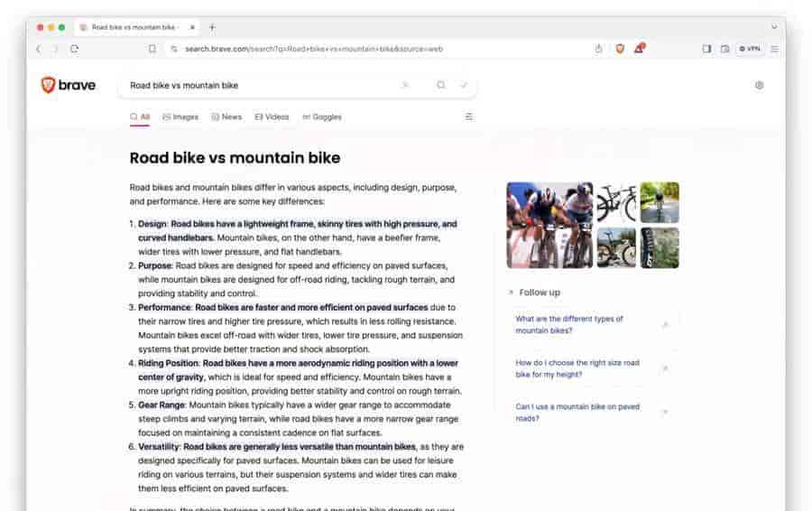Click the icon right of search magnifier
The width and height of the screenshot is (812, 511).
(464, 85)
